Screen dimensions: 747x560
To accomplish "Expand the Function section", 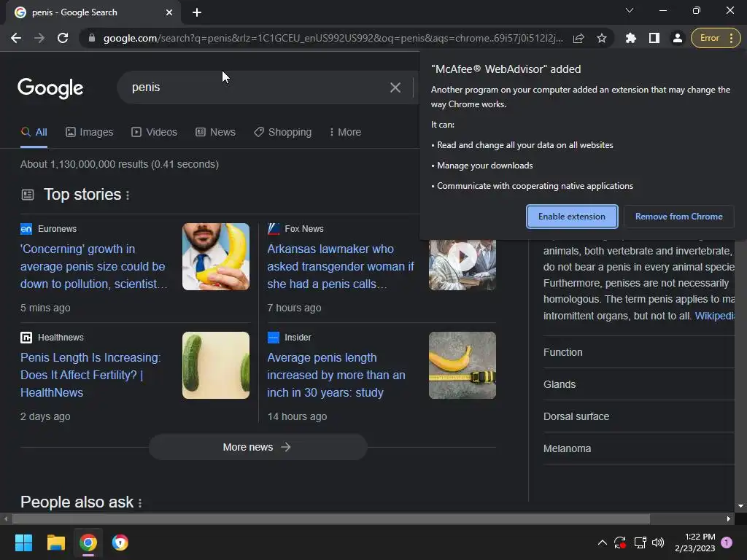I will (x=639, y=352).
